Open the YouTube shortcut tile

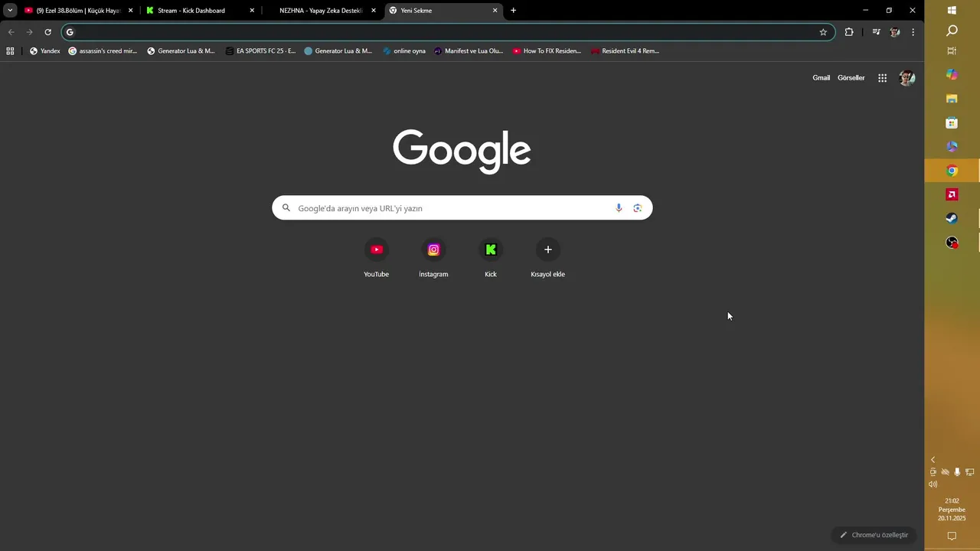[376, 258]
